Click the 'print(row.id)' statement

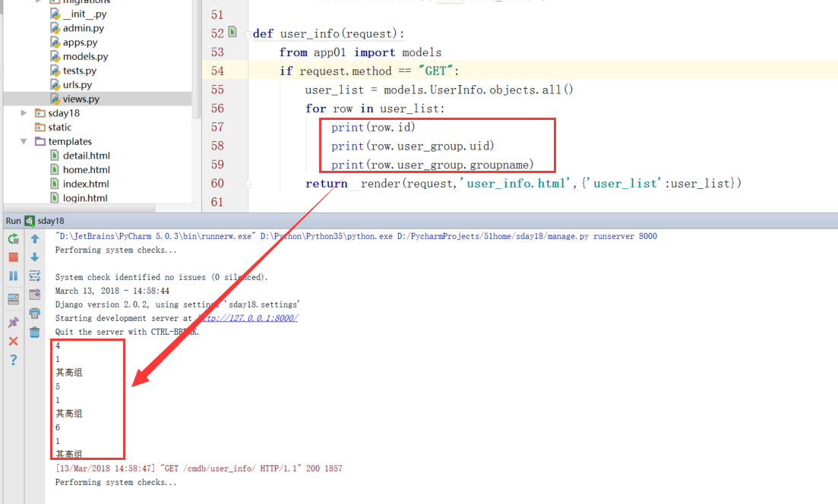373,127
